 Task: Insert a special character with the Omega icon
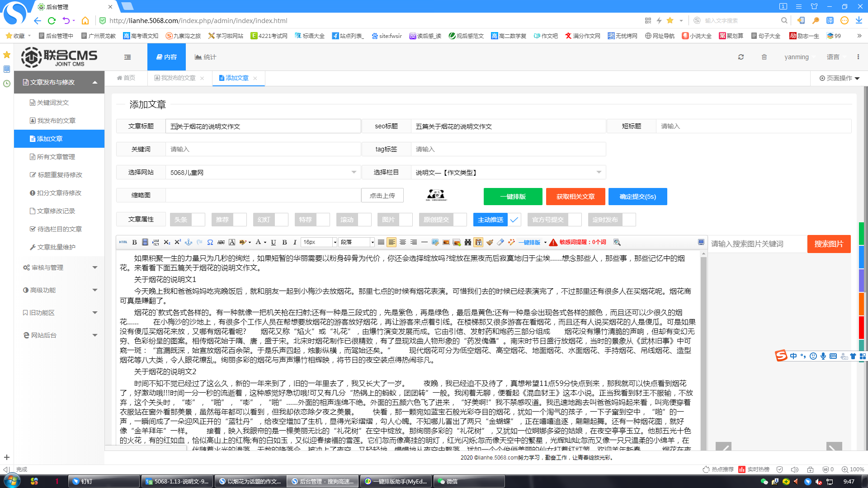click(210, 242)
